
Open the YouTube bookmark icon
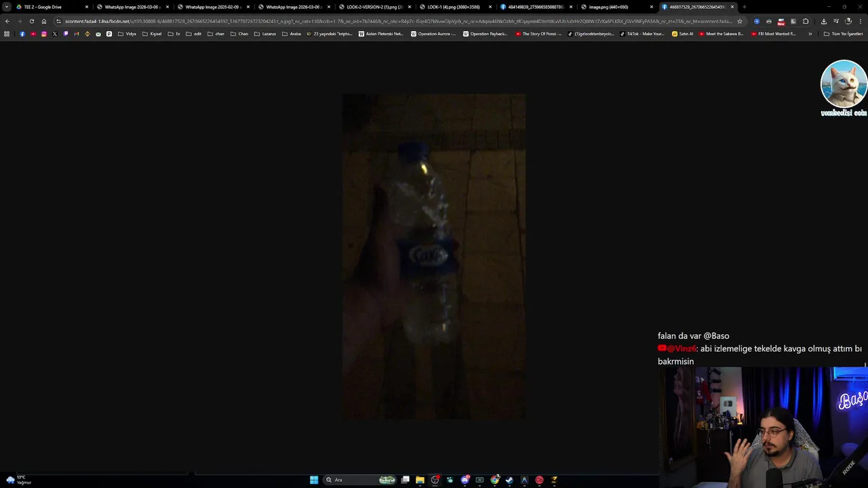click(x=33, y=34)
